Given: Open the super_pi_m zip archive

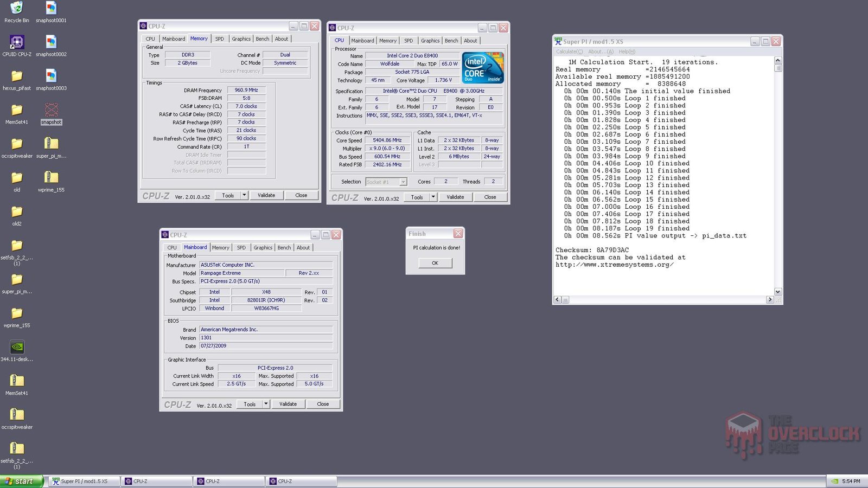Looking at the screenshot, I should 50,146.
